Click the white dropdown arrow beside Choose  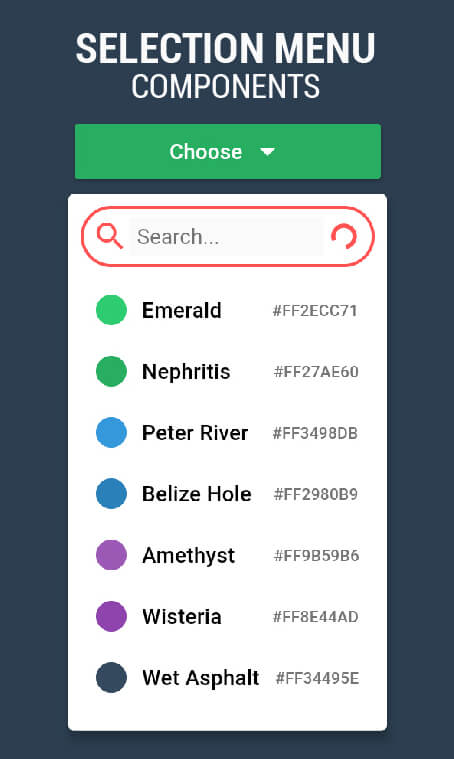(x=267, y=152)
